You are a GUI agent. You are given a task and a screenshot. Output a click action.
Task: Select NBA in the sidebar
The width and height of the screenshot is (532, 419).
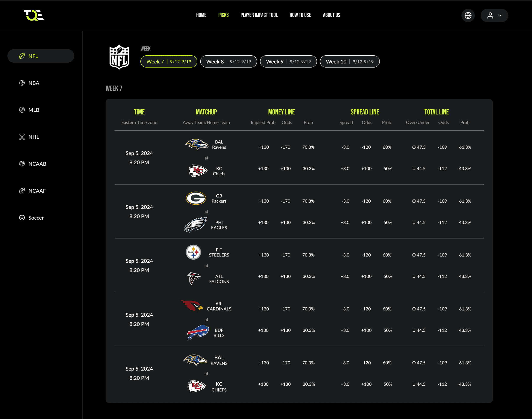coord(34,83)
